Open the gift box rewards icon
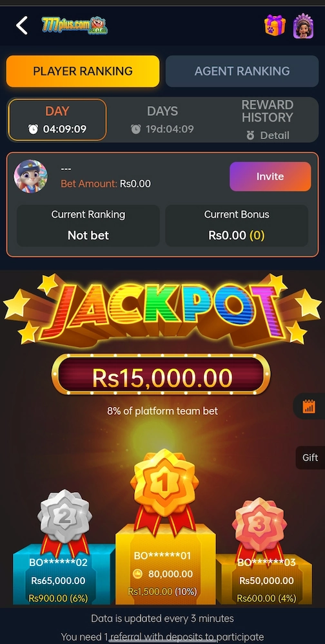 [275, 25]
